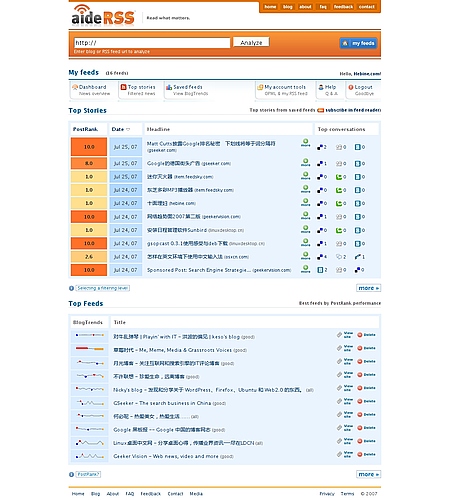Click the green 'more' icon on the first story row

(305, 143)
